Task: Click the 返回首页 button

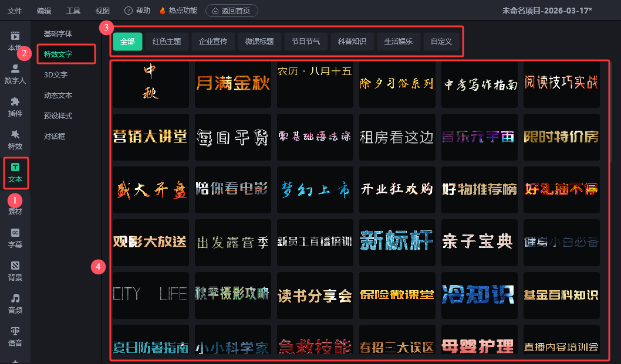Action: coord(231,11)
